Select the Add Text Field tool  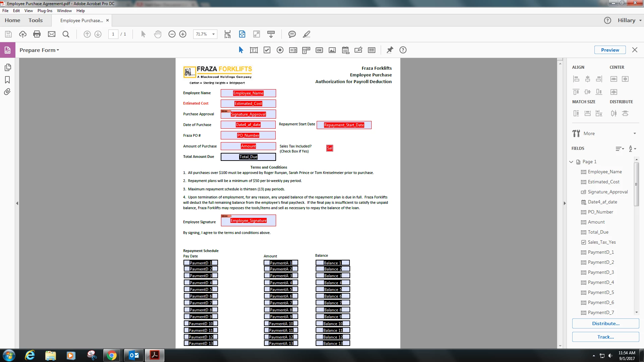254,50
